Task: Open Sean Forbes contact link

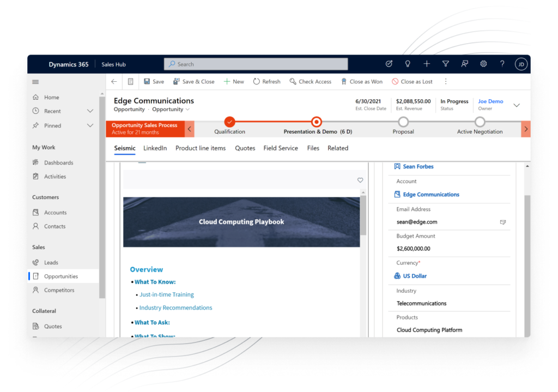Action: pos(418,167)
